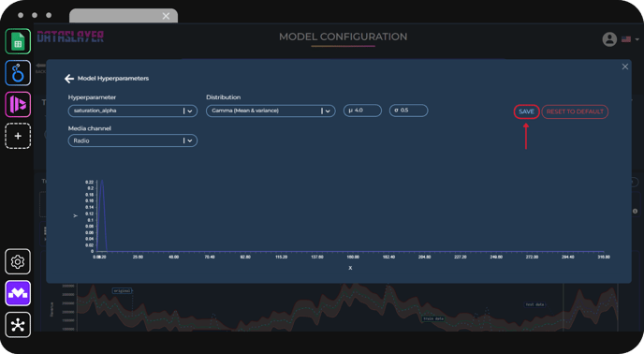
Task: Click the μ 4.0 input field
Action: (362, 111)
